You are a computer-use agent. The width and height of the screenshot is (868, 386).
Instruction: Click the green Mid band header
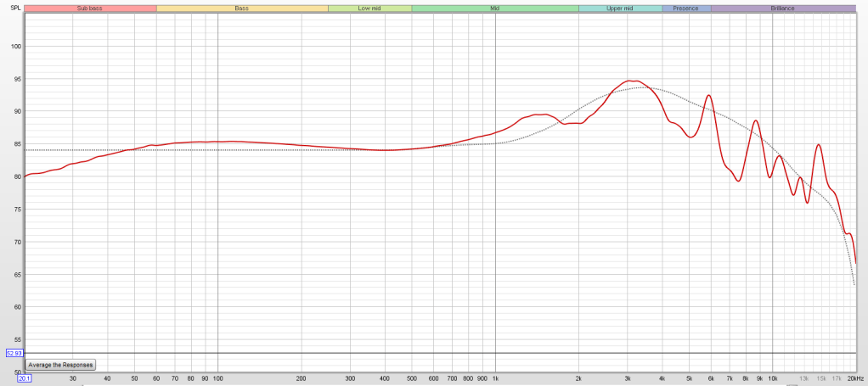(495, 8)
